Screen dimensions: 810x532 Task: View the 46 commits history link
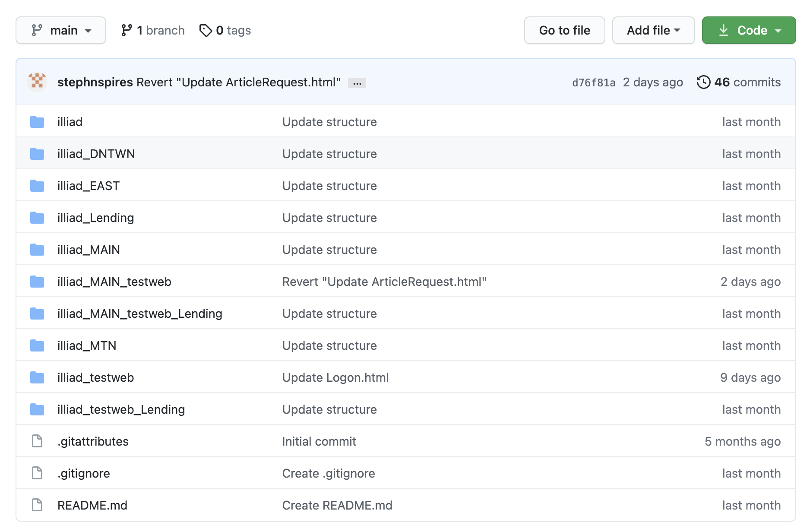(747, 82)
